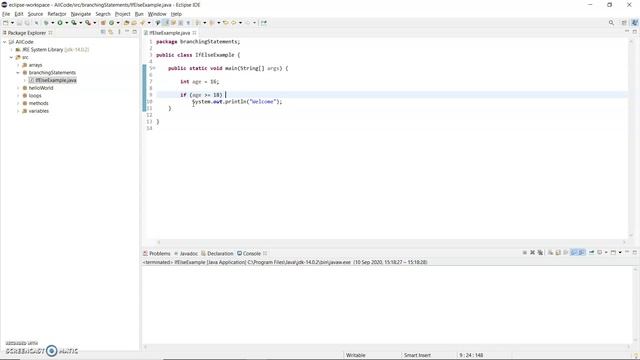
Task: Click the Save All toolbar icon
Action: point(27,23)
